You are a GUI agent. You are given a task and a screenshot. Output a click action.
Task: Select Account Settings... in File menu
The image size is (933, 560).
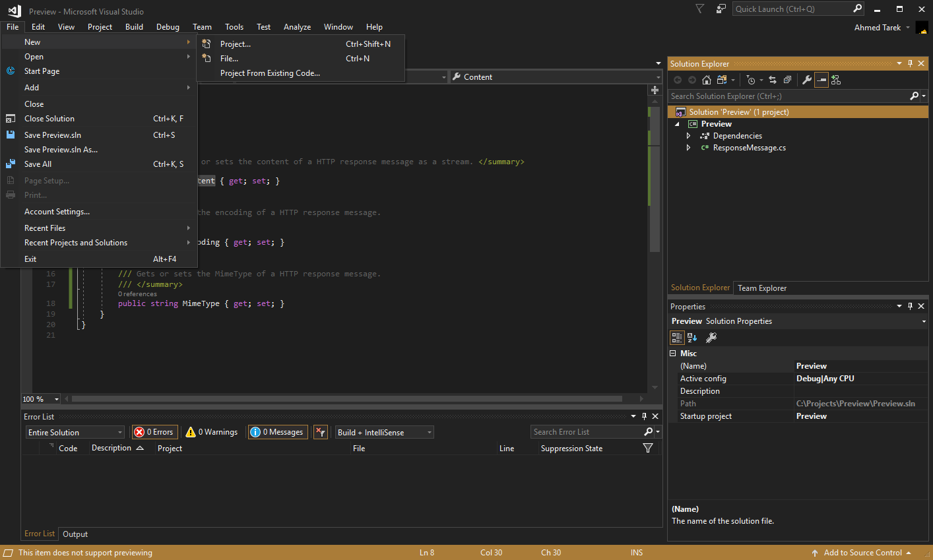tap(99, 212)
